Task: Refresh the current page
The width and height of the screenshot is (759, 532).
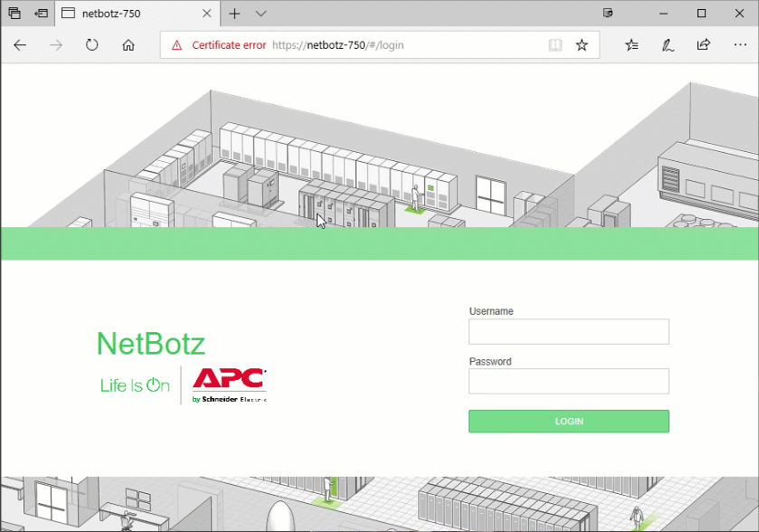Action: point(92,45)
